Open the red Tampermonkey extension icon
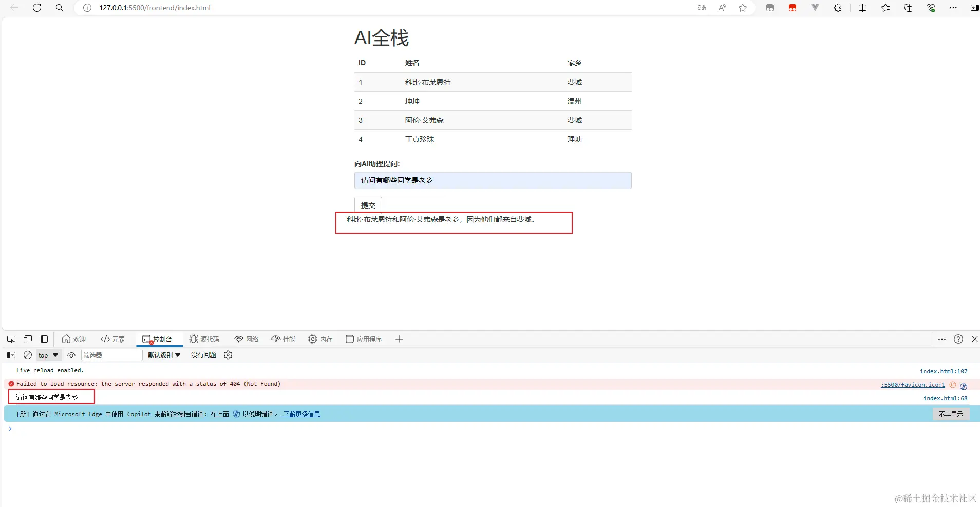The height and width of the screenshot is (507, 980). pos(793,8)
